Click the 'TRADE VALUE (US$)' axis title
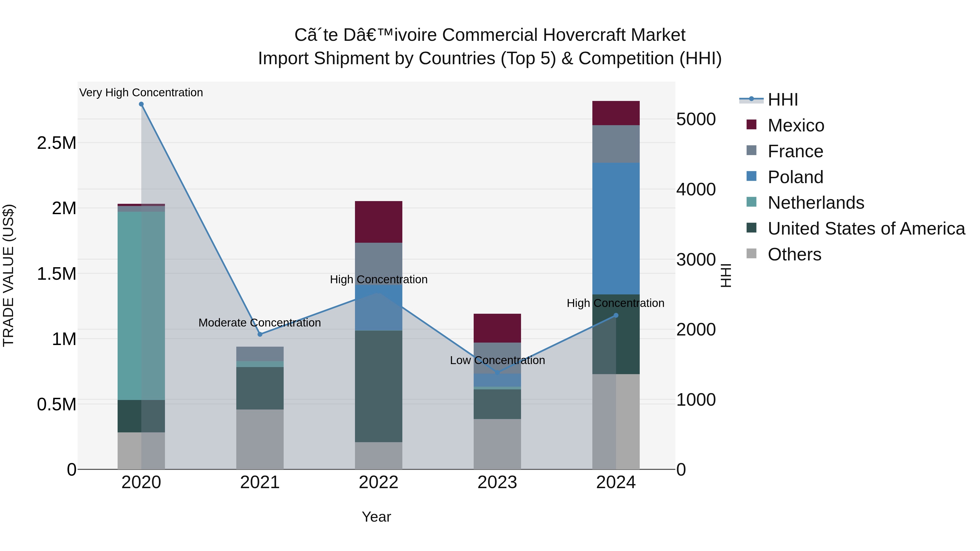980x551 pixels. [8, 275]
